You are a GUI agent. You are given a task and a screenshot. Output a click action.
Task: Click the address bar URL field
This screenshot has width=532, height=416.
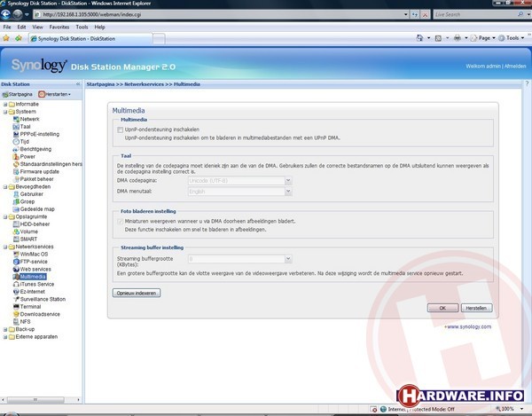click(x=222, y=14)
